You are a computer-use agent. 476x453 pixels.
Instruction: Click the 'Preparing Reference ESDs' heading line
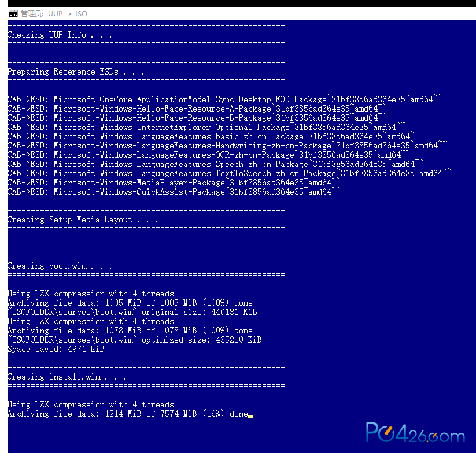click(x=76, y=72)
